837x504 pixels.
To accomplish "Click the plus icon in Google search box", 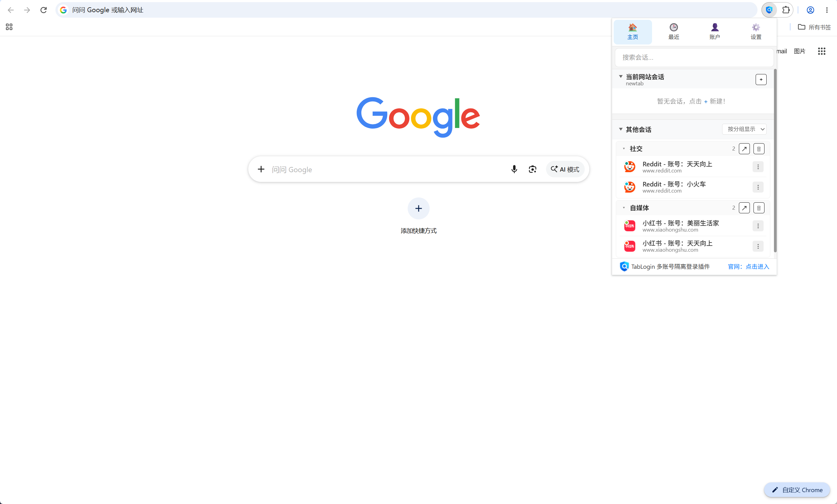I will 261,169.
